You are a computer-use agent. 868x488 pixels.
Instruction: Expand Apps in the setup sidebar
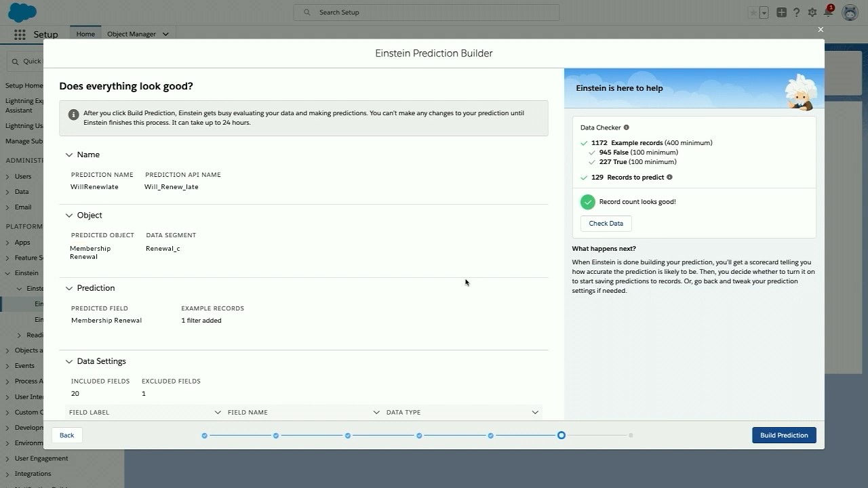(7, 242)
